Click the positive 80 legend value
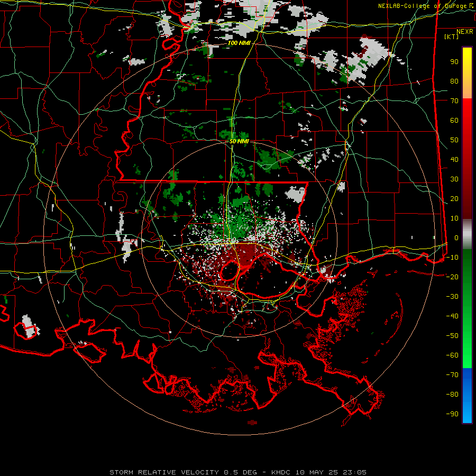This screenshot has height=476, width=476. point(454,81)
